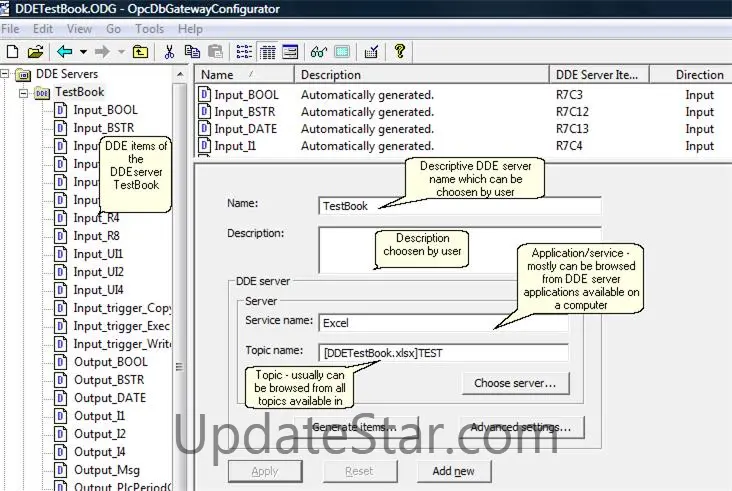Switch to details table view icon
The image size is (732, 491).
[x=267, y=52]
